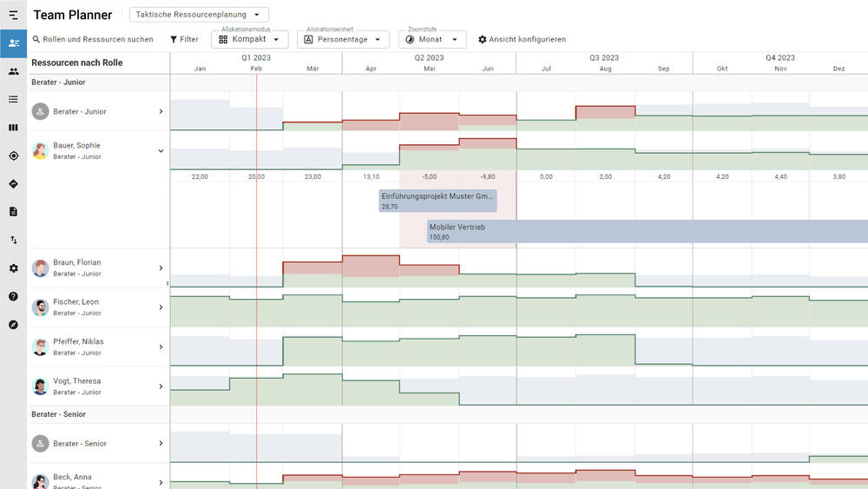Click the Q3 2023 quarter header
The width and height of the screenshot is (868, 489).
[x=604, y=57]
